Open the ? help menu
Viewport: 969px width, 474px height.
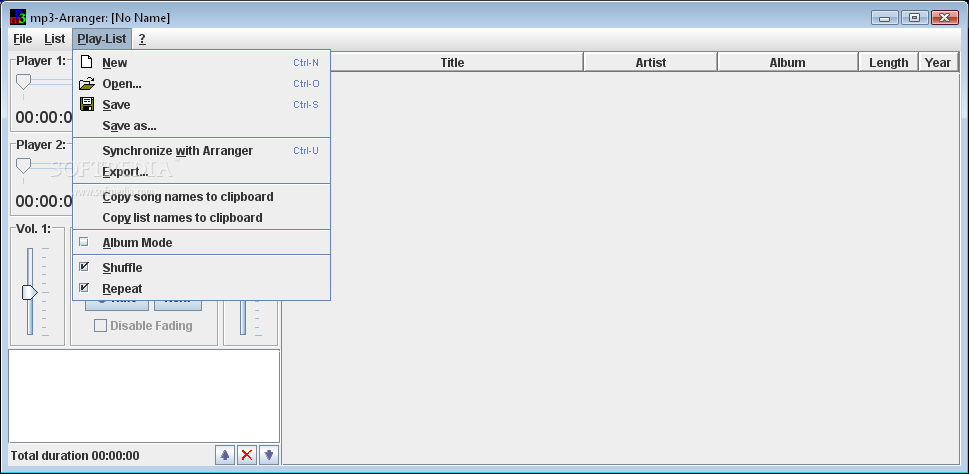(142, 39)
